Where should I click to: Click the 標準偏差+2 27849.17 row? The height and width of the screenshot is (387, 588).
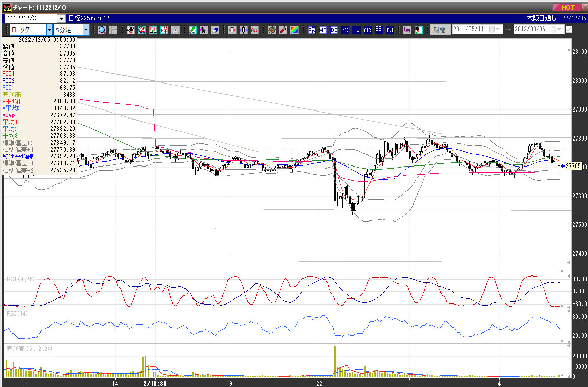pos(39,143)
